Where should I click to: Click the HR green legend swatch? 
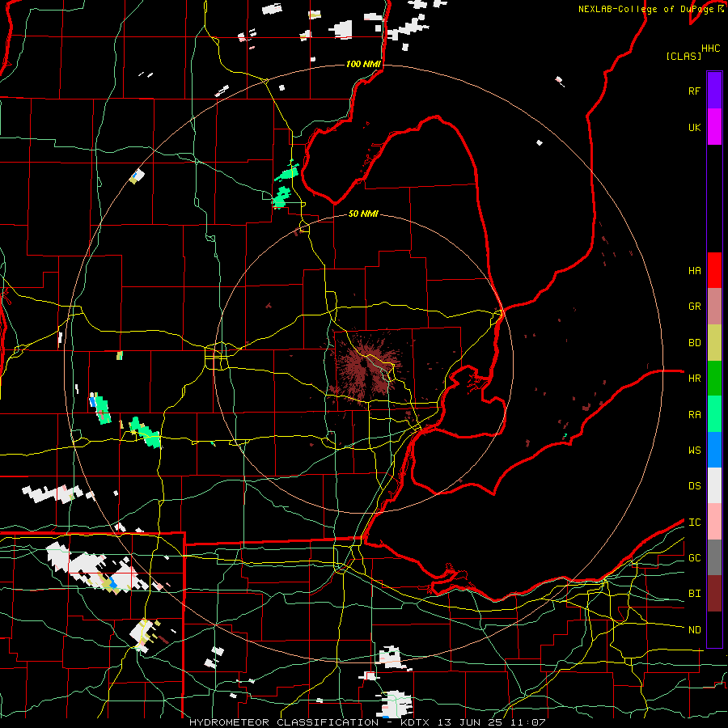point(714,379)
